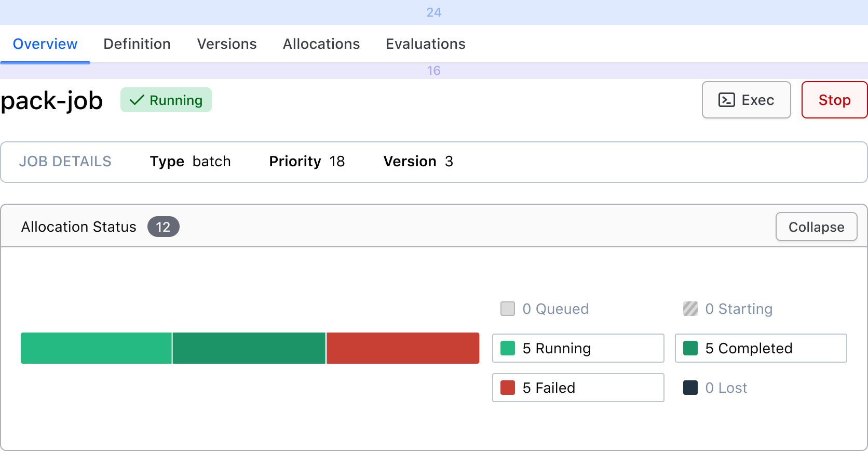Switch to the Definition tab
The image size is (868, 451).
137,44
